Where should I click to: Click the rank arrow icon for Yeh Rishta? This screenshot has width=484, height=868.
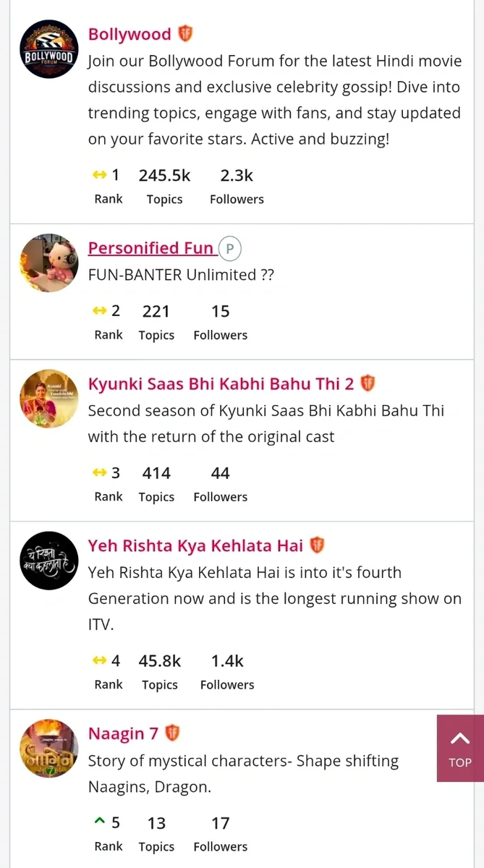[100, 660]
